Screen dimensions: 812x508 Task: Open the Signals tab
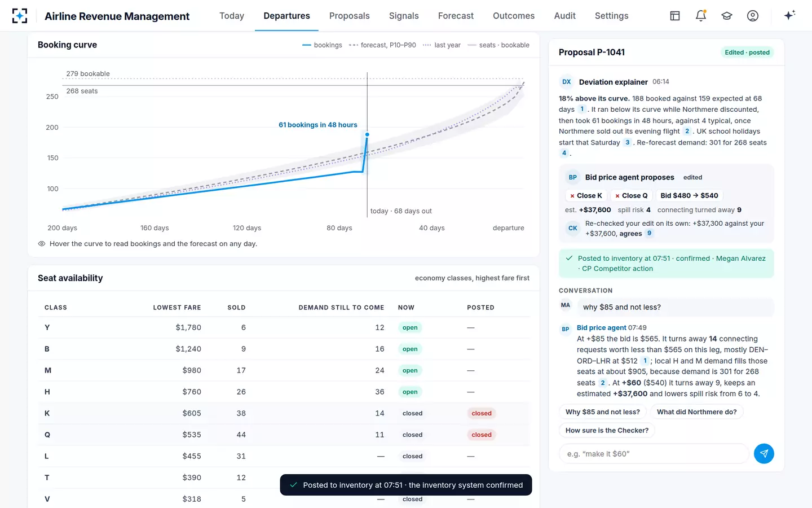pos(404,16)
